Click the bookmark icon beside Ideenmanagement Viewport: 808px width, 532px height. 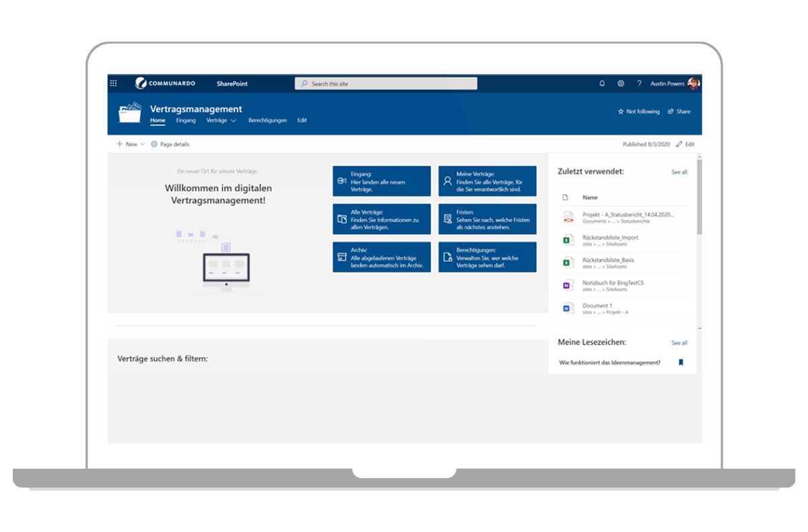tap(681, 362)
